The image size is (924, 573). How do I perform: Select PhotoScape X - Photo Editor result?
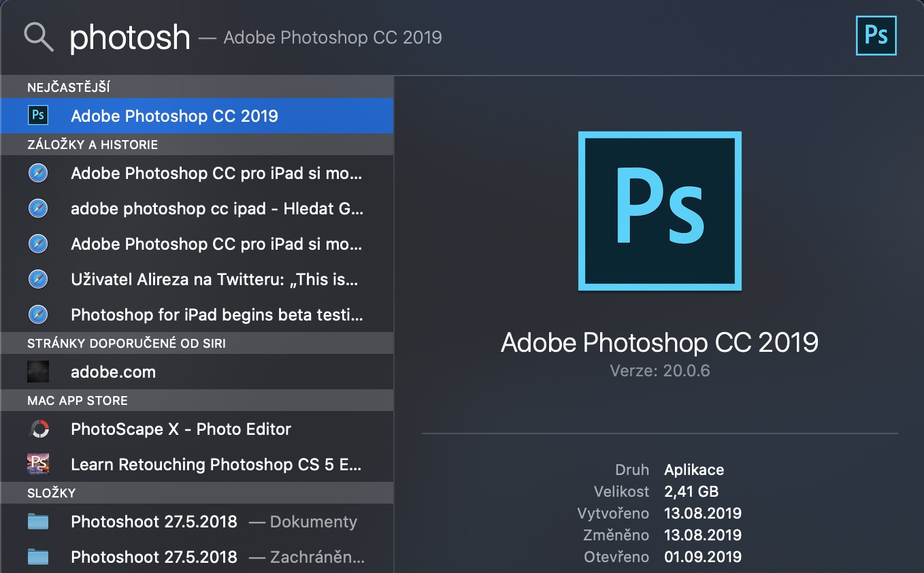181,429
